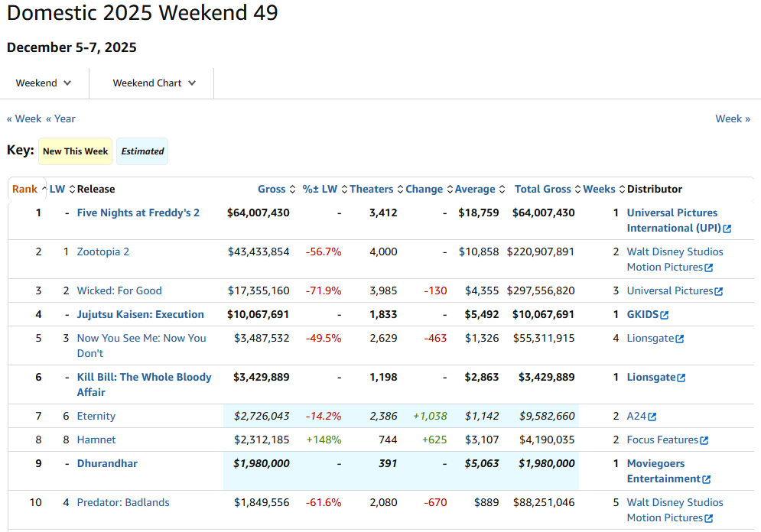
Task: Open the Weekend dropdown selector
Action: [44, 83]
